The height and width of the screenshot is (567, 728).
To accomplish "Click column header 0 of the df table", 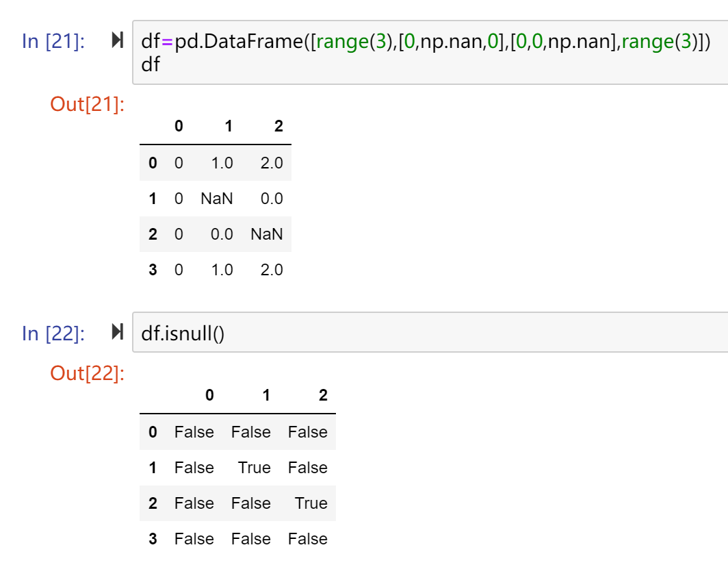I will (x=179, y=126).
